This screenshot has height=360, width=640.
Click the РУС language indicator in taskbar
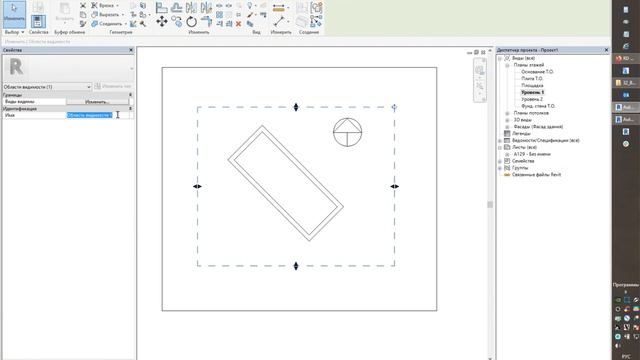[x=626, y=356]
